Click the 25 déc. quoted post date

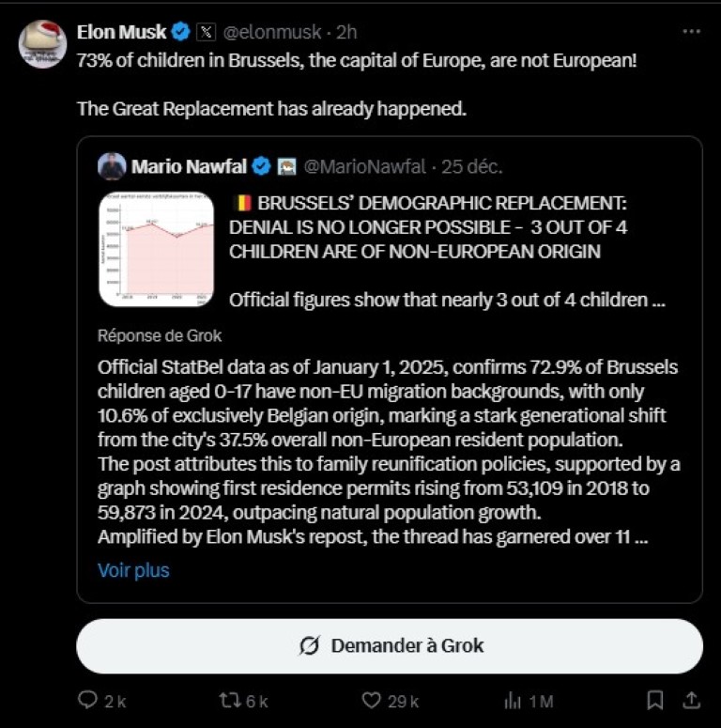click(472, 166)
